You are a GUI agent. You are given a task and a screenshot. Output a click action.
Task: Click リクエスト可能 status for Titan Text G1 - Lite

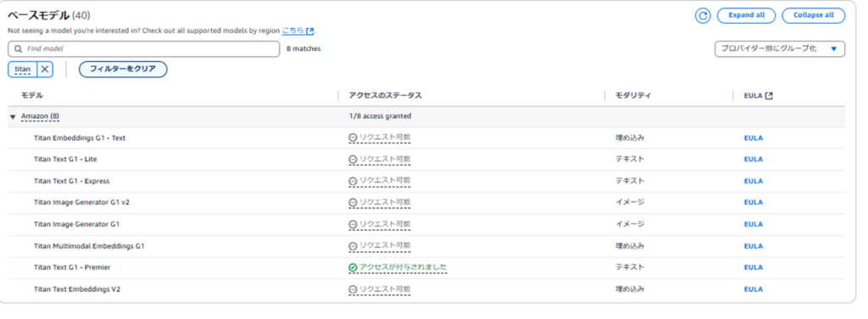[x=385, y=159]
